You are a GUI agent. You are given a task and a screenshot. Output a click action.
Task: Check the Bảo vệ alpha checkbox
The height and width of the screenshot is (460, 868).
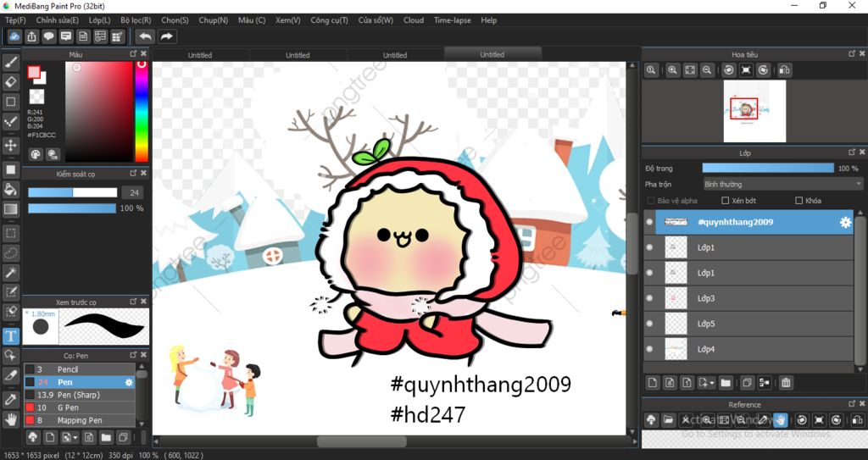(650, 201)
